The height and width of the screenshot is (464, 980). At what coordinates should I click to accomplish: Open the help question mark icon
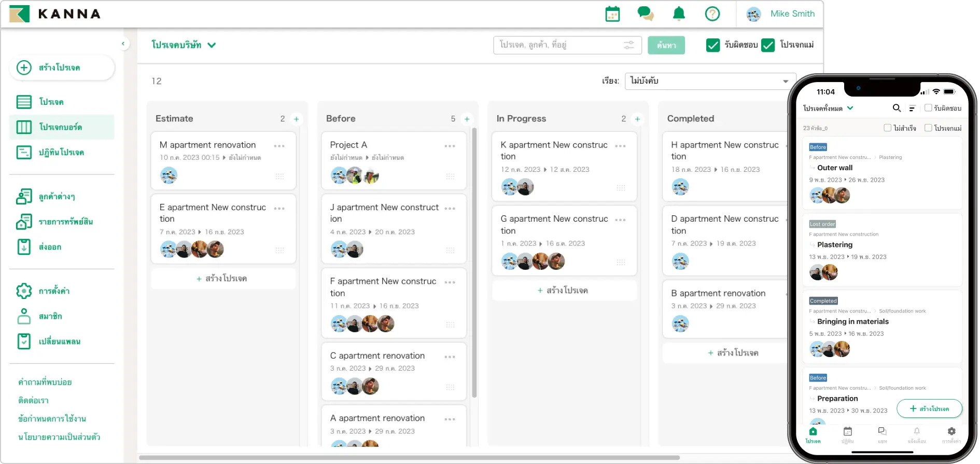(712, 14)
